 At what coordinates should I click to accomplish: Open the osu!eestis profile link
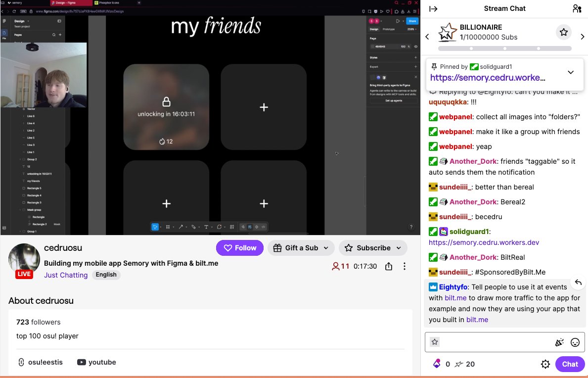[40, 362]
